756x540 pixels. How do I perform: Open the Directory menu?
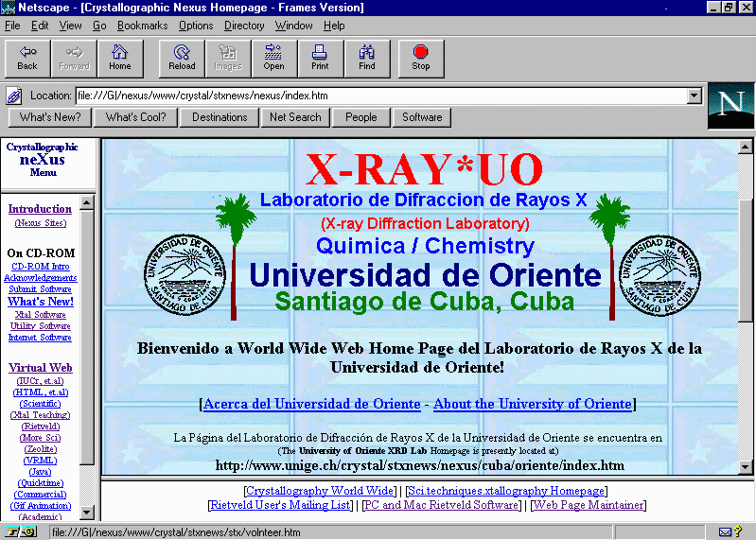244,26
